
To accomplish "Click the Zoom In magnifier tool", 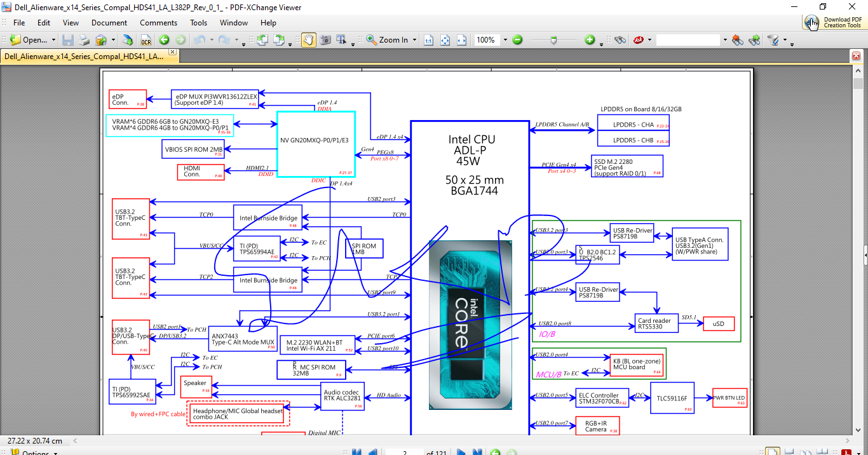I will pyautogui.click(x=387, y=39).
